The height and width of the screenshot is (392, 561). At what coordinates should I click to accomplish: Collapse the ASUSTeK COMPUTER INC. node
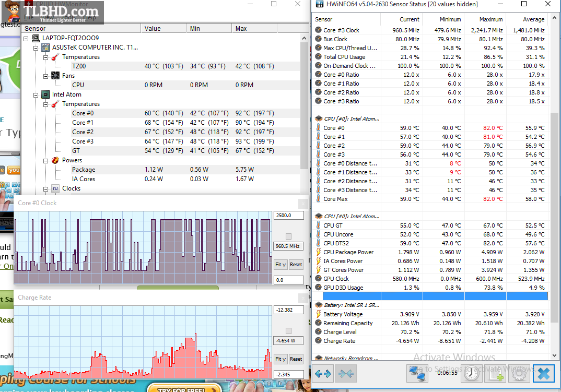click(36, 47)
